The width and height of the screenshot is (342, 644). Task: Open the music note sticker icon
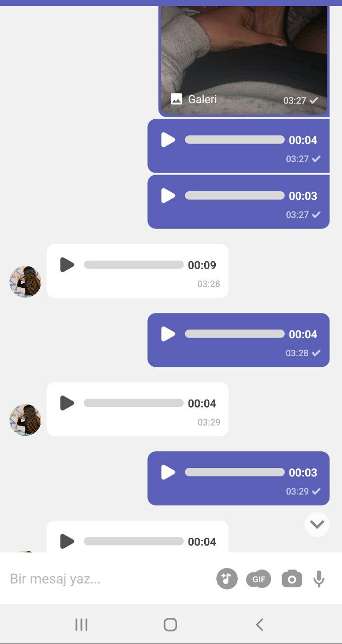tap(227, 579)
